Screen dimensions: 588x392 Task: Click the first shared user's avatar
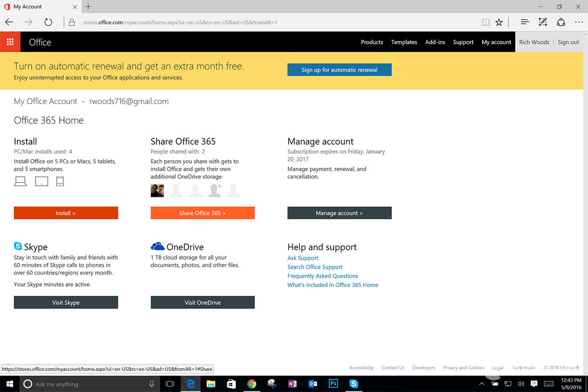[157, 190]
